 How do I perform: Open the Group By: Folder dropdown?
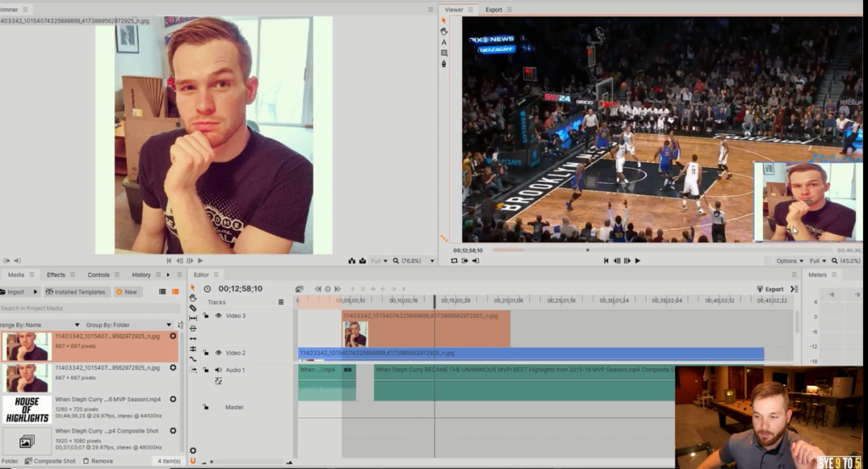129,325
